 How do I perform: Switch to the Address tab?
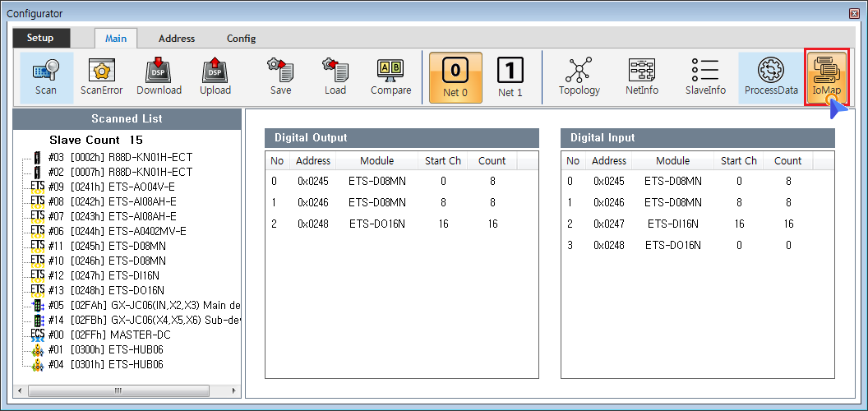coord(177,39)
